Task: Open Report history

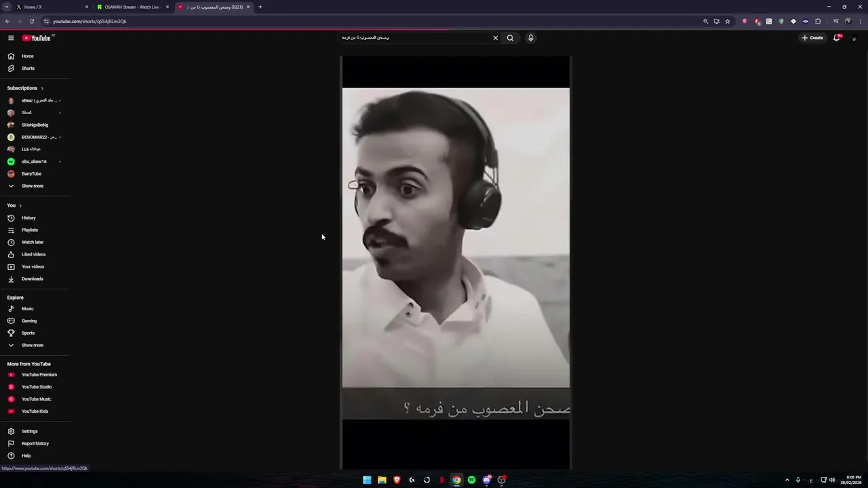Action: click(x=35, y=443)
